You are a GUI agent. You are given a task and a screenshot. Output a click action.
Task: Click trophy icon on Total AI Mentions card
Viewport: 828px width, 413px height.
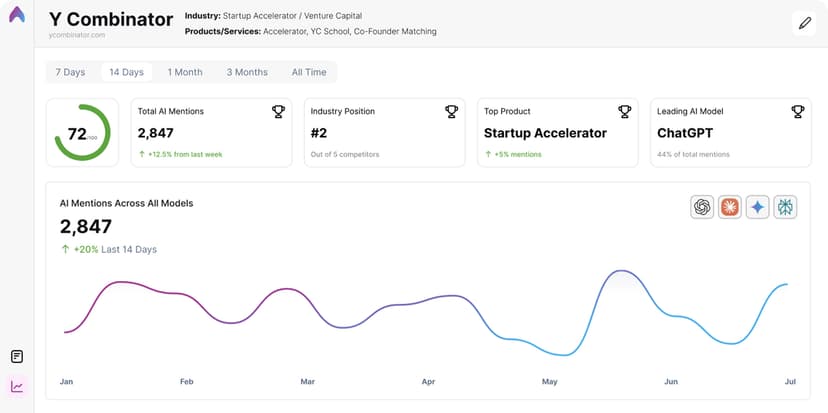[278, 111]
